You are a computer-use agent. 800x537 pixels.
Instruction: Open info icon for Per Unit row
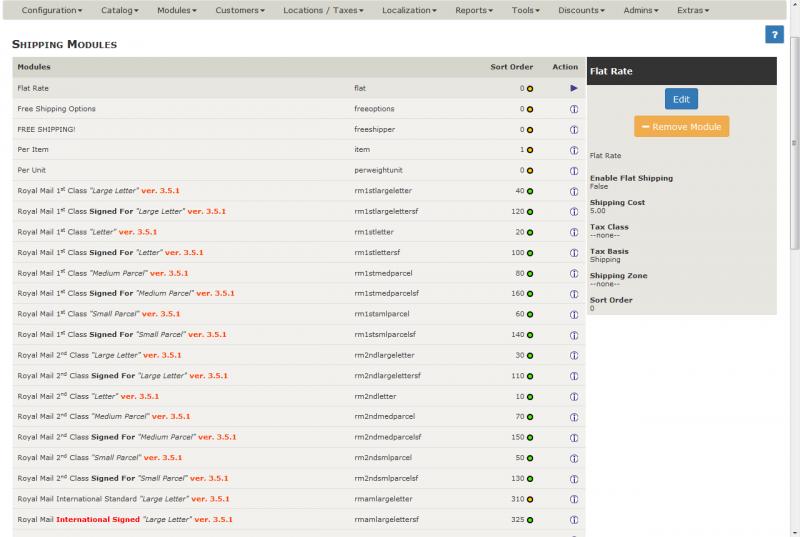click(574, 171)
